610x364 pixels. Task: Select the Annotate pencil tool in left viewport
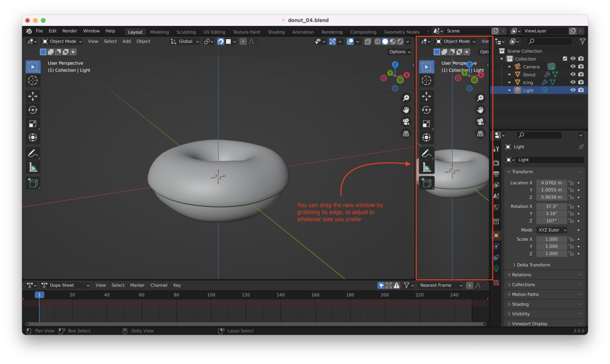[x=33, y=153]
